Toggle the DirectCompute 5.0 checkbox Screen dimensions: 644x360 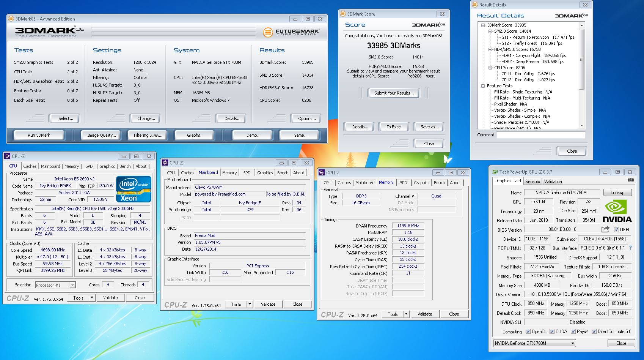coord(594,331)
